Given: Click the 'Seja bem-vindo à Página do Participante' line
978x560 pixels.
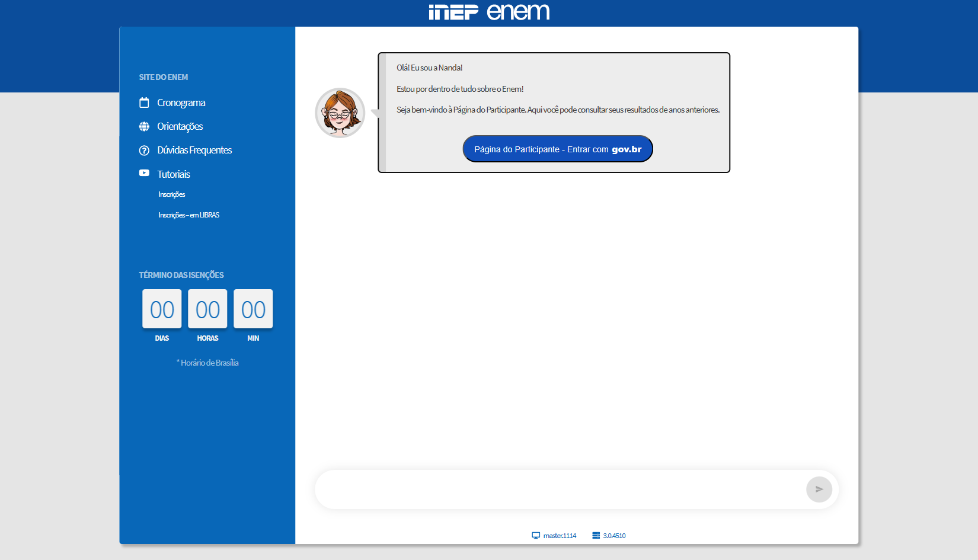Looking at the screenshot, I should (558, 110).
